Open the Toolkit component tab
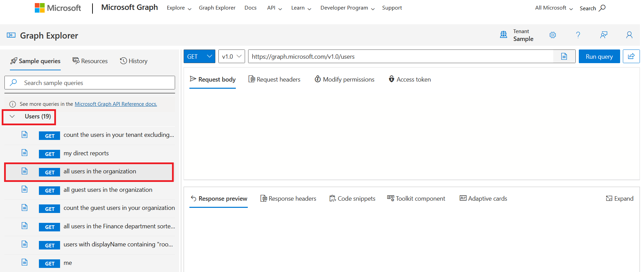Image resolution: width=644 pixels, height=272 pixels. pos(416,198)
